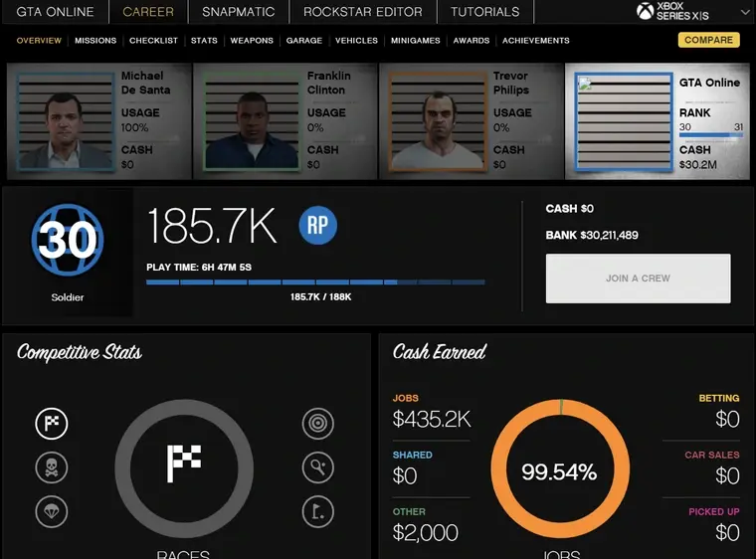Click Michael's Usage 100% value
756x559 pixels.
[x=134, y=127]
